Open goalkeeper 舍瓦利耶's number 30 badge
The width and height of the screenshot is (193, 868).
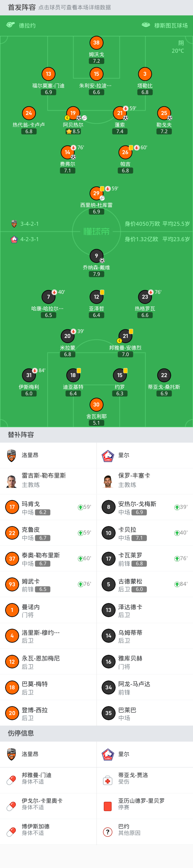pyautogui.click(x=96, y=405)
